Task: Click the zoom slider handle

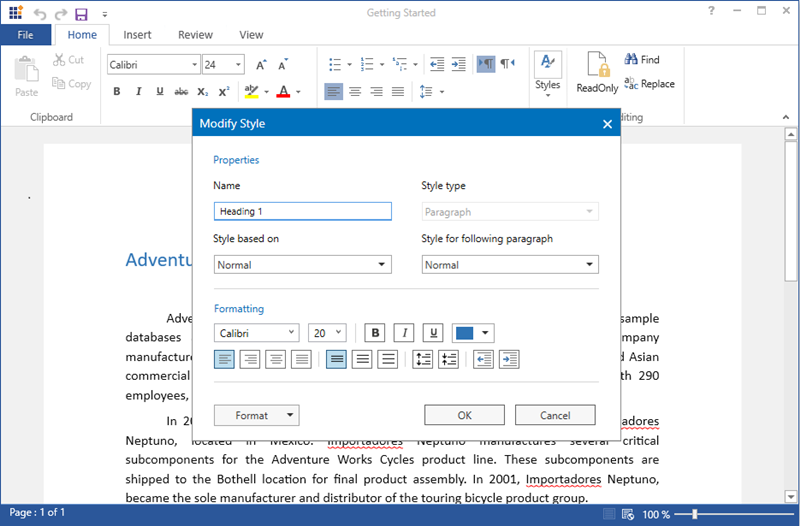Action: [694, 514]
